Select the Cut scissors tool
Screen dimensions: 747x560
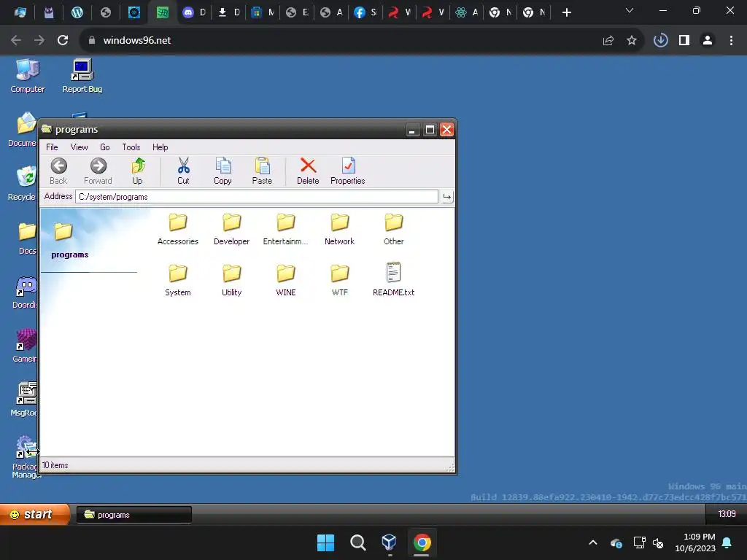click(183, 171)
